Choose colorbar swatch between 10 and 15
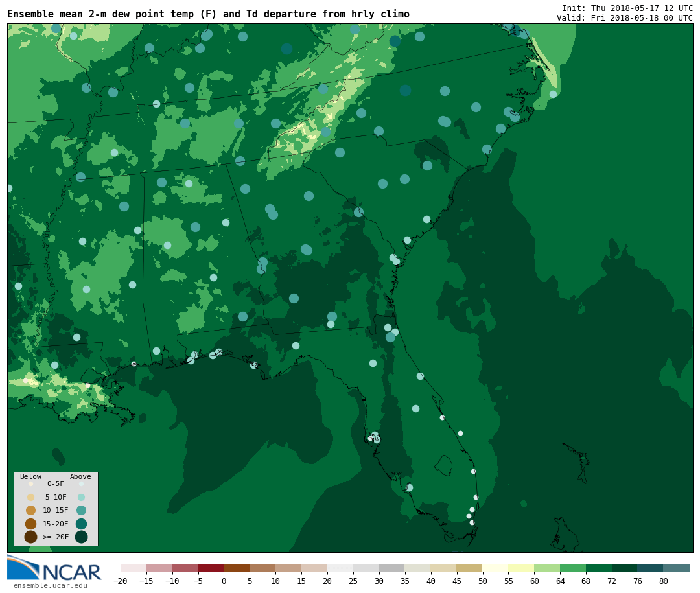The height and width of the screenshot is (593, 700). point(289,568)
